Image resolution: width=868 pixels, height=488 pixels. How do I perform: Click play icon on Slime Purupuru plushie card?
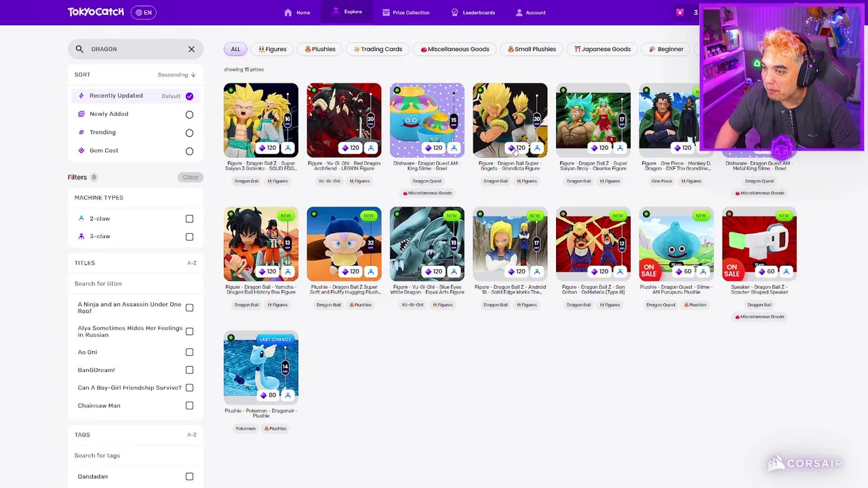pyautogui.click(x=703, y=272)
